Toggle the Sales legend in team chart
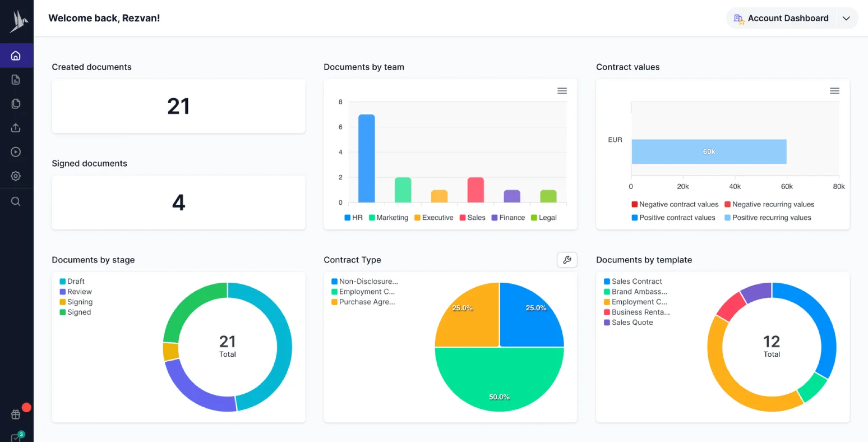 473,218
